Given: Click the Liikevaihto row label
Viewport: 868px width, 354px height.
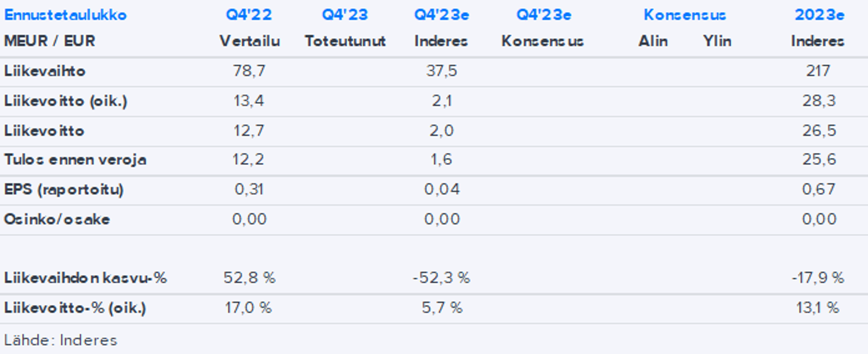Looking at the screenshot, I should point(45,71).
